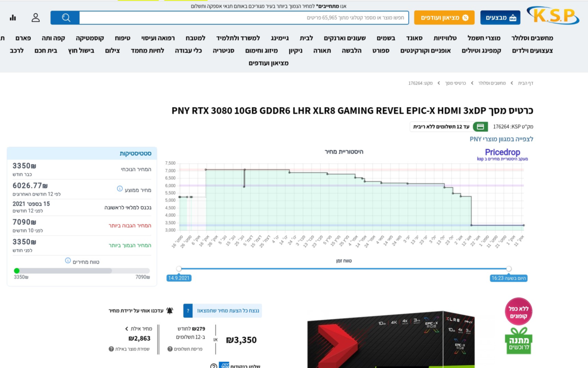Click the 14.9.2021 start date label
This screenshot has height=368, width=588.
(179, 278)
